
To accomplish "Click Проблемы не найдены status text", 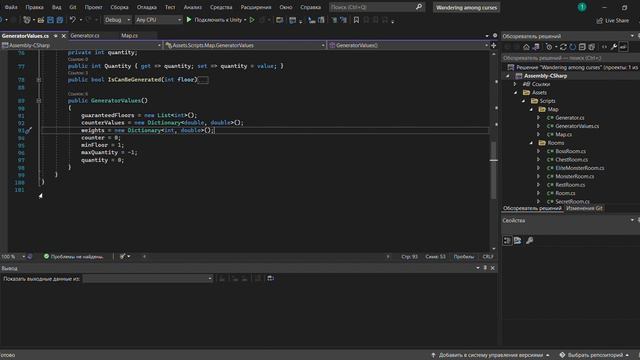I will [x=77, y=256].
